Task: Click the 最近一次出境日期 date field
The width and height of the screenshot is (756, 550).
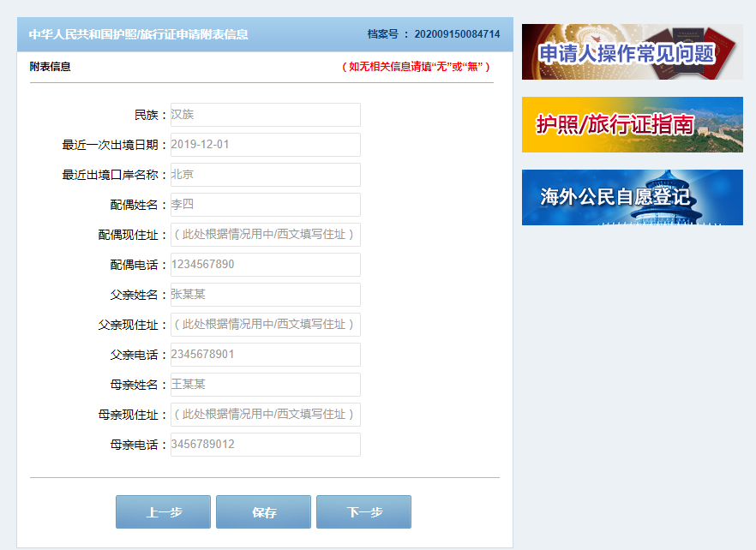Action: tap(266, 145)
